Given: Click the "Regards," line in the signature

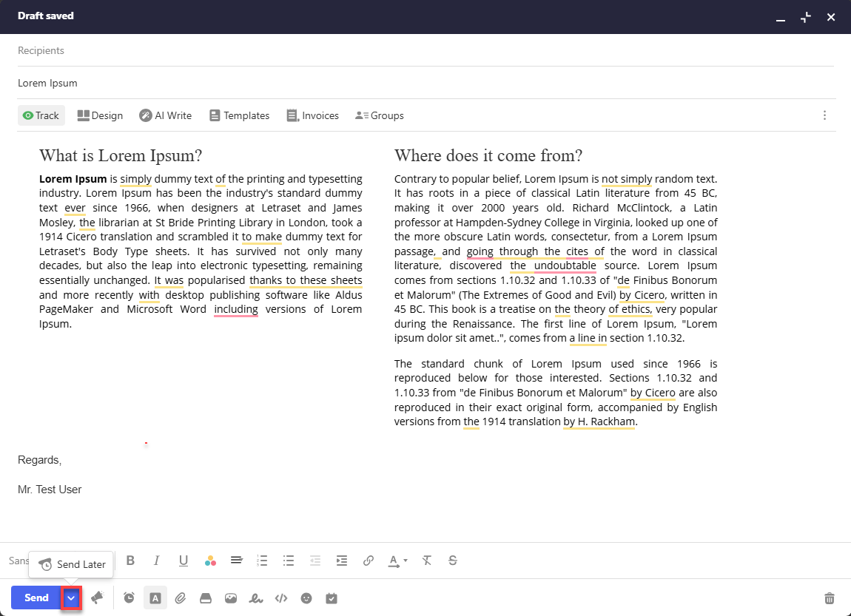Looking at the screenshot, I should 40,461.
